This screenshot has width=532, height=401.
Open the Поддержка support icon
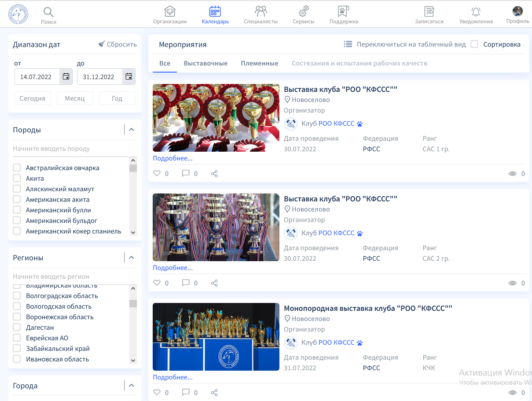point(343,11)
